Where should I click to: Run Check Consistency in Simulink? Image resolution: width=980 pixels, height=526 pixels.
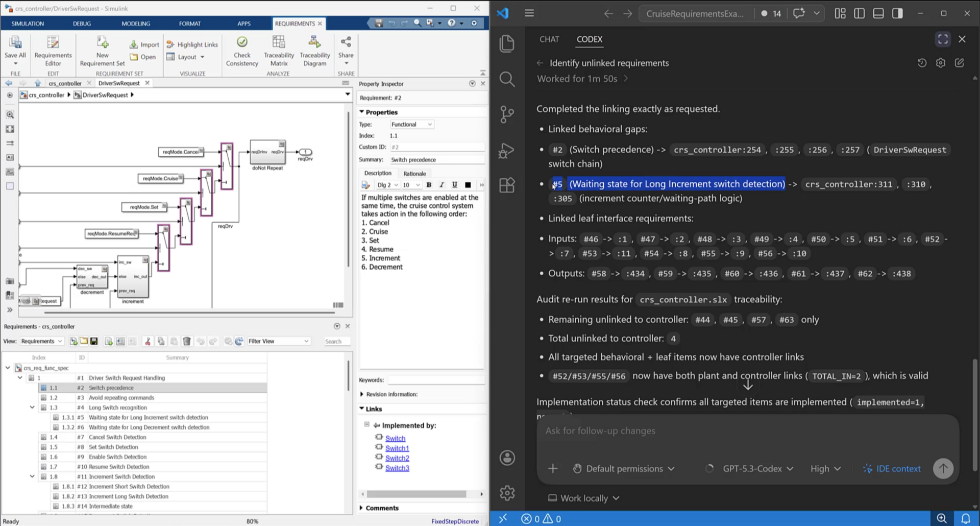point(242,51)
